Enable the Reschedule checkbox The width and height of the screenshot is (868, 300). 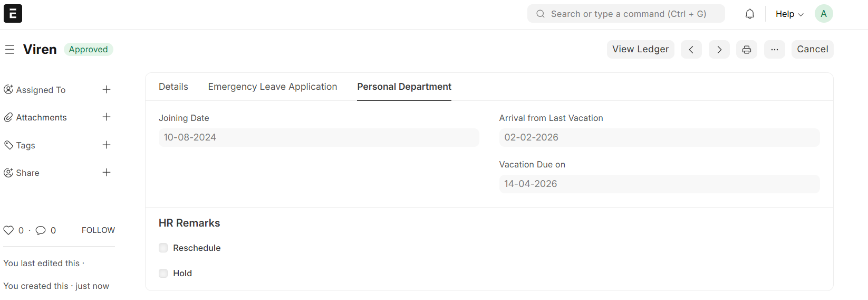click(x=163, y=248)
